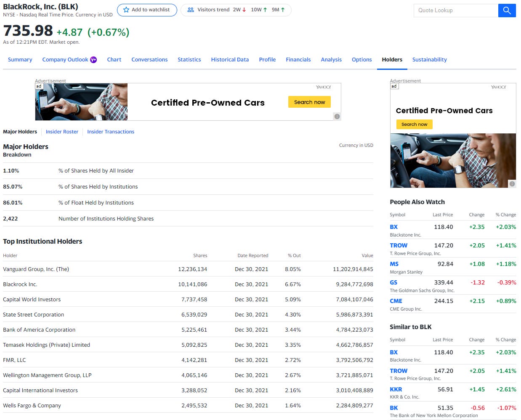This screenshot has width=521, height=420.
Task: Click the Wells Fargo & Company holder
Action: pyautogui.click(x=32, y=405)
